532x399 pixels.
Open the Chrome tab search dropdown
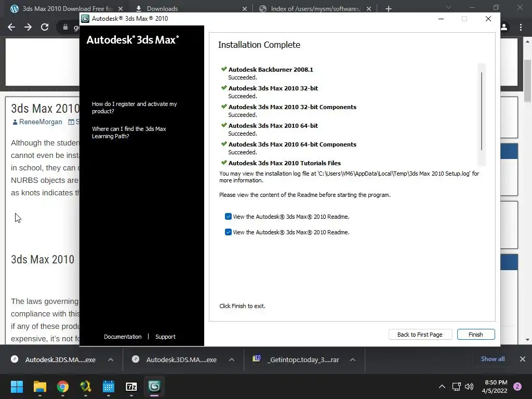448,7
